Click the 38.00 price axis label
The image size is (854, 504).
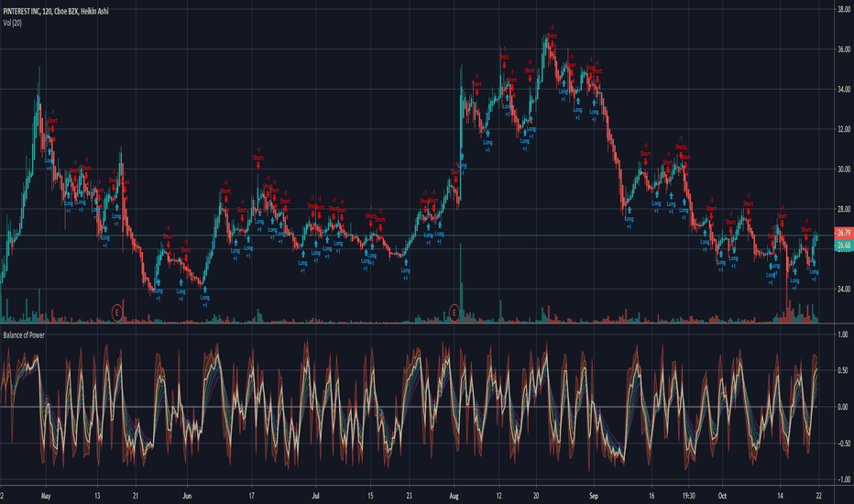click(x=844, y=9)
